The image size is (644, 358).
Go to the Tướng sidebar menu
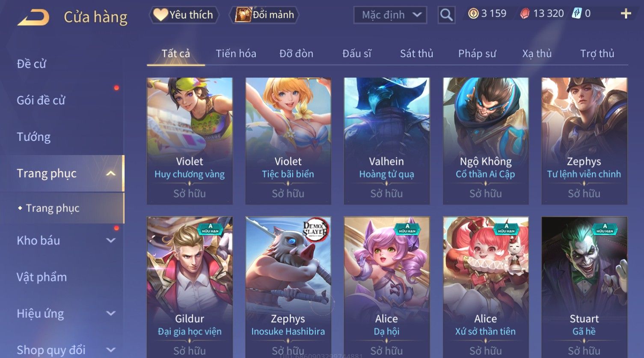(33, 137)
